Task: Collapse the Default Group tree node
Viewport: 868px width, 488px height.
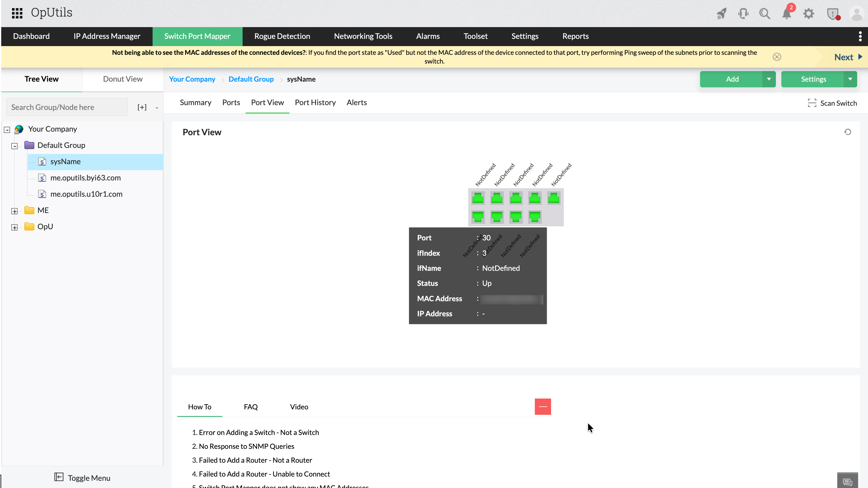Action: pyautogui.click(x=14, y=146)
